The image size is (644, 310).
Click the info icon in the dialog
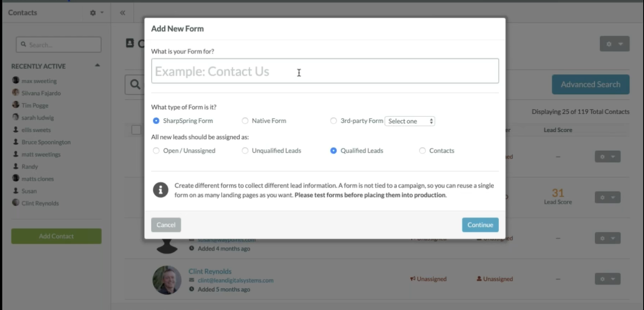tap(161, 190)
